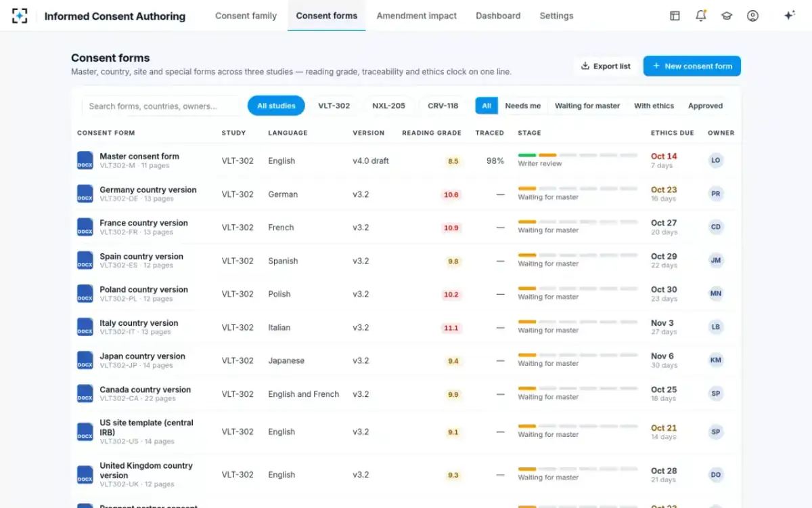Sort by Version column header
Viewport: 812px width, 508px height.
(x=368, y=133)
